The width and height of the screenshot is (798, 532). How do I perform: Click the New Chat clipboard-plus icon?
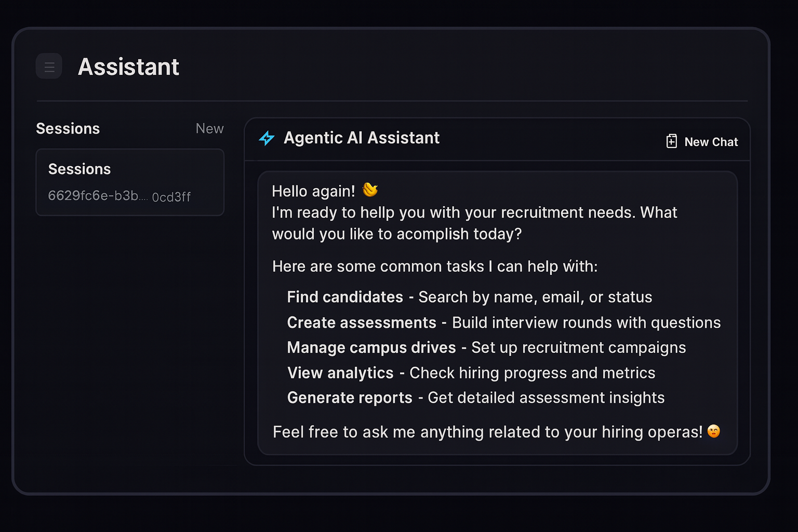[672, 141]
